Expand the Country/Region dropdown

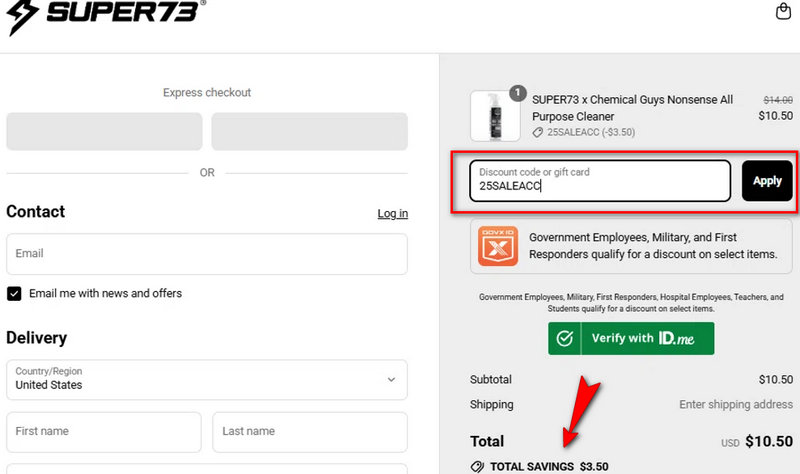(206, 379)
